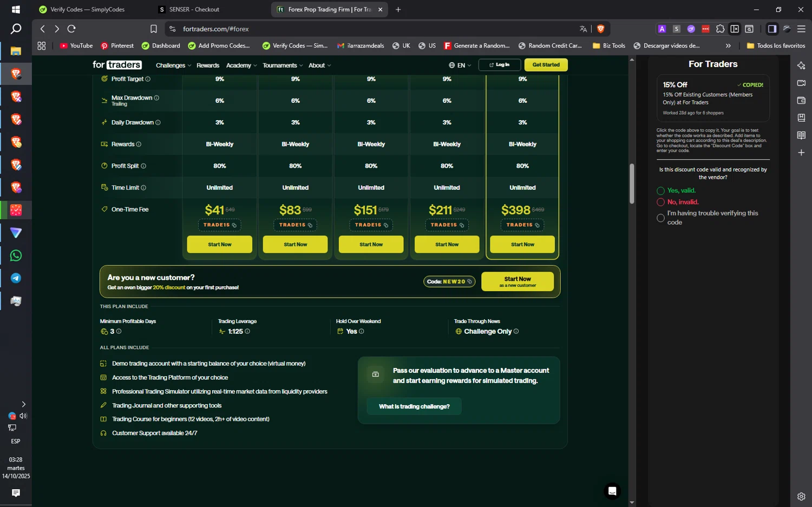Open the Leo AI sparkle icon in the sidebar
The width and height of the screenshot is (812, 507).
[801, 65]
